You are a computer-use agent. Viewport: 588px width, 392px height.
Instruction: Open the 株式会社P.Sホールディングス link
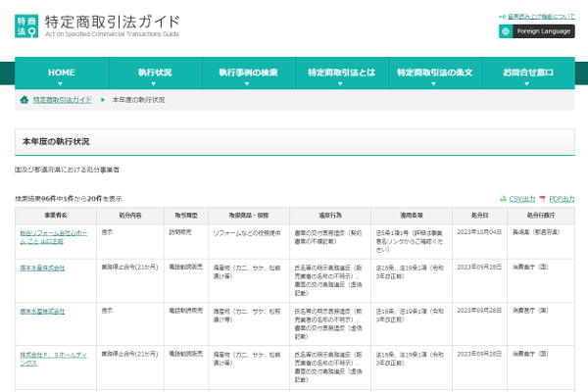tap(53, 359)
